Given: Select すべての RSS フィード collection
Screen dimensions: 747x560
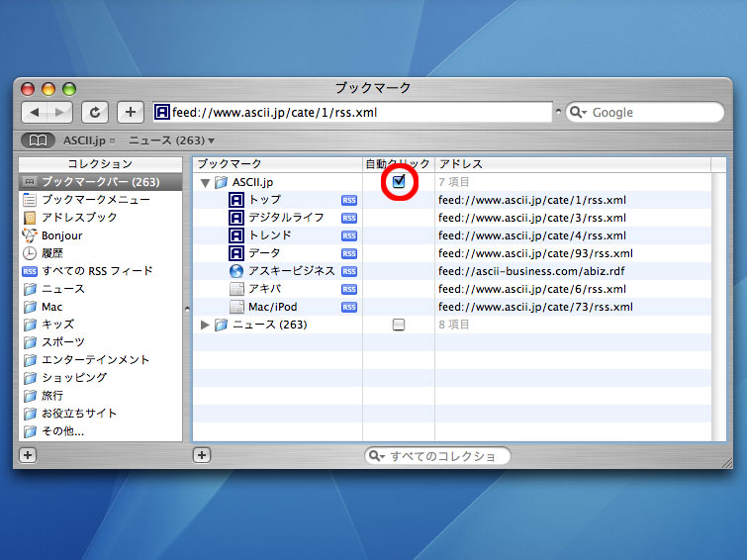Looking at the screenshot, I should pyautogui.click(x=97, y=271).
